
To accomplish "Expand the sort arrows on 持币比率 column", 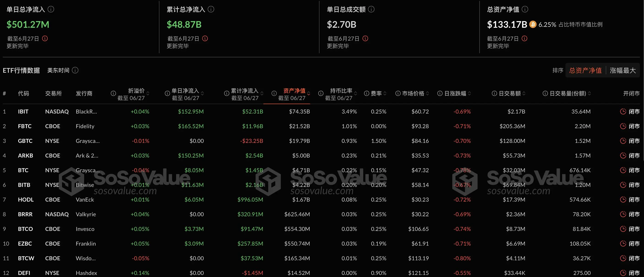I will [356, 93].
